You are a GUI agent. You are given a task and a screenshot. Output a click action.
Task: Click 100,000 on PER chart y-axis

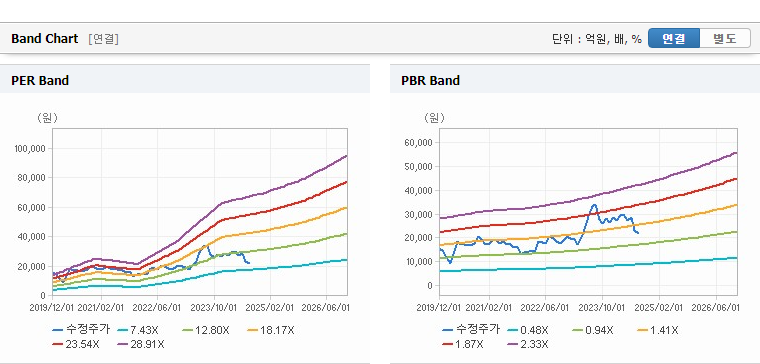[x=31, y=148]
